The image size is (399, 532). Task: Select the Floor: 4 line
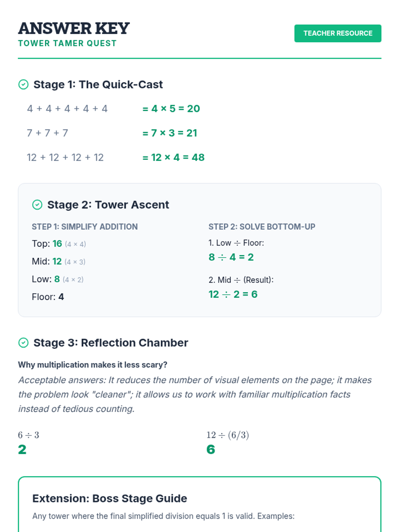[48, 297]
